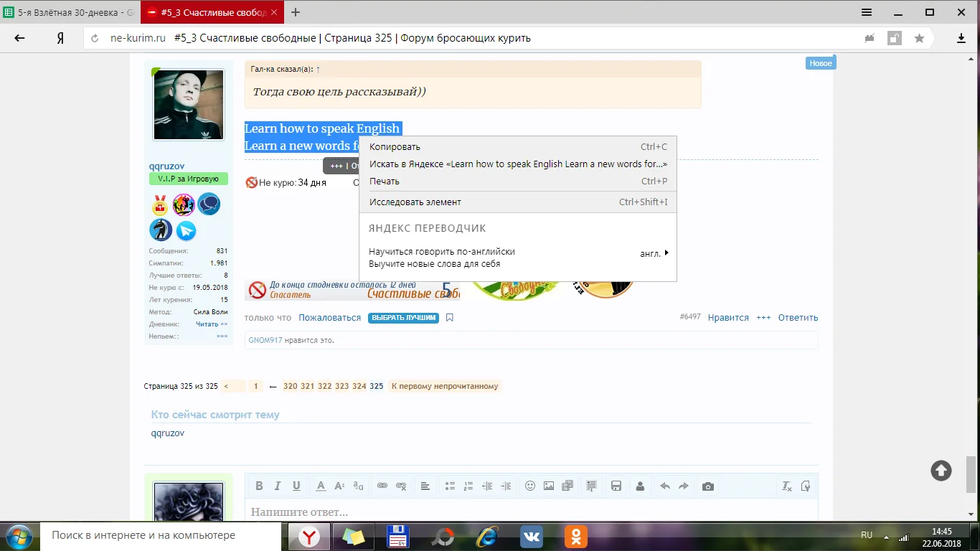
Task: Decrease indent in the editor
Action: click(x=487, y=486)
